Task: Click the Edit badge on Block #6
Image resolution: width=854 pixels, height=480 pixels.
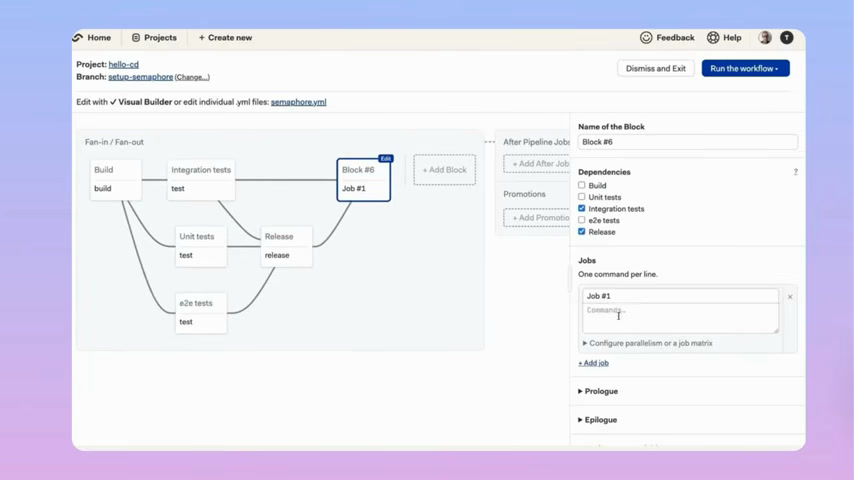Action: pos(386,159)
